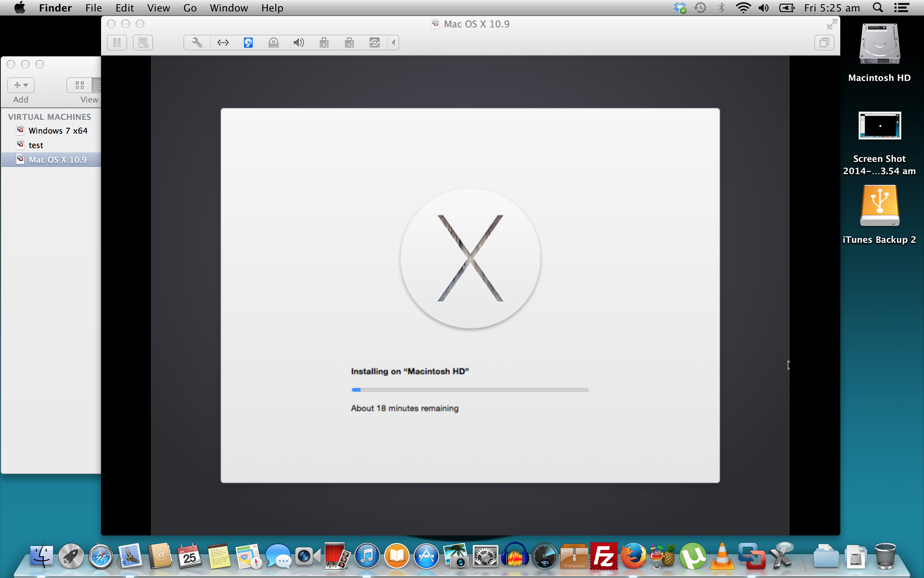The width and height of the screenshot is (924, 578).
Task: Open the Finder menu
Action: [55, 8]
